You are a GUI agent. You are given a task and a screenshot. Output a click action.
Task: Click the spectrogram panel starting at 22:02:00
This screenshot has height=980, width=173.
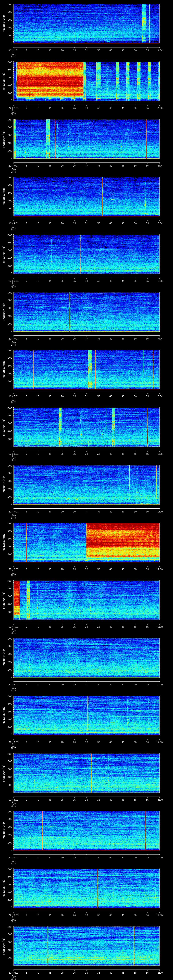coord(86,81)
